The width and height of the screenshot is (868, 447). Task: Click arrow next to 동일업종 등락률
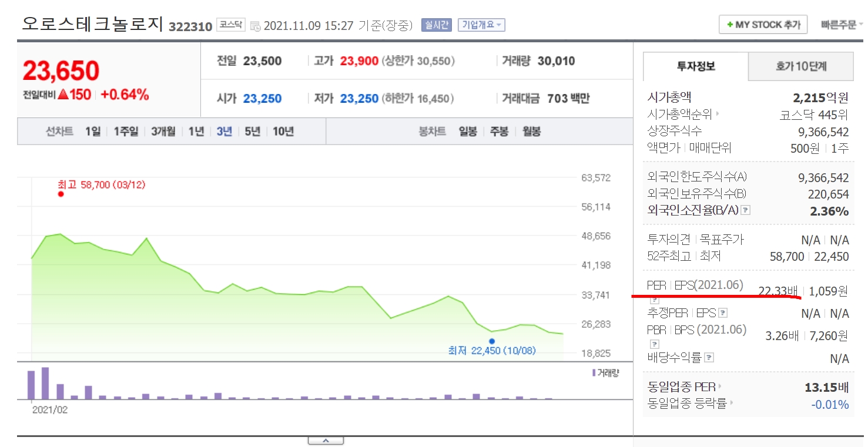[x=731, y=404]
